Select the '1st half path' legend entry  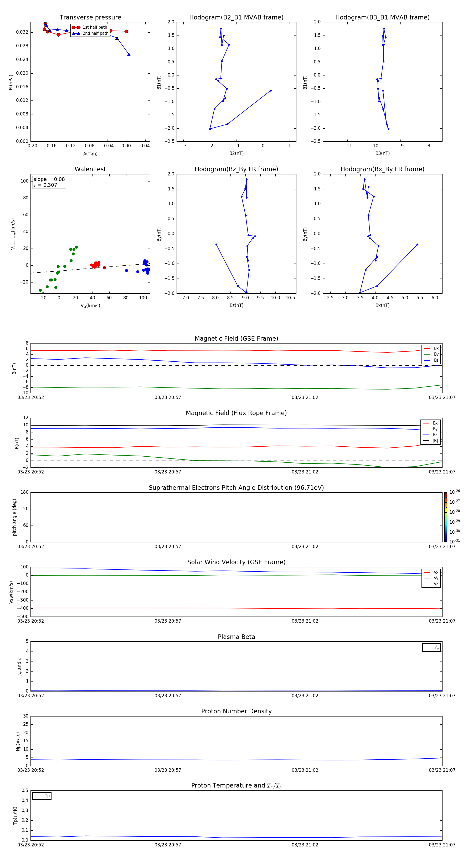[x=90, y=27]
